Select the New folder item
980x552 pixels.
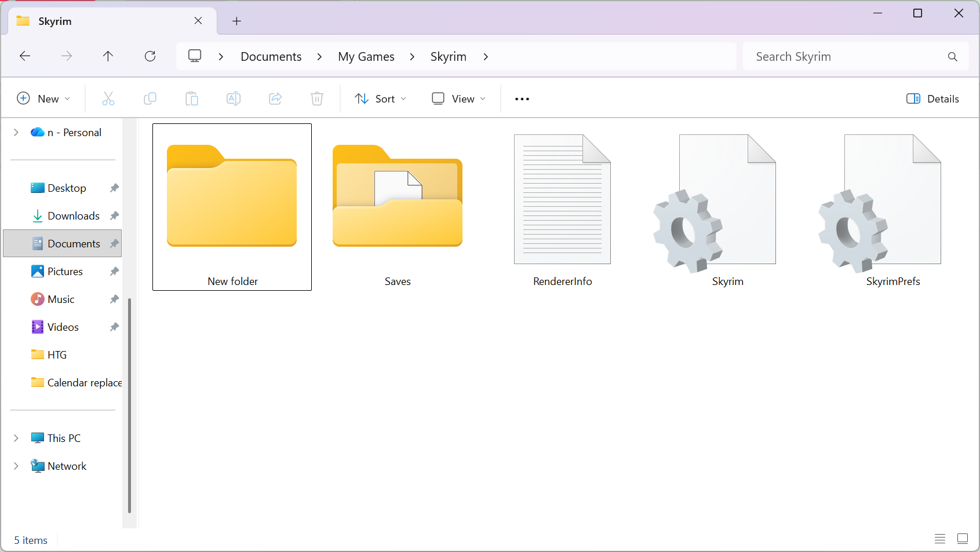pos(232,207)
